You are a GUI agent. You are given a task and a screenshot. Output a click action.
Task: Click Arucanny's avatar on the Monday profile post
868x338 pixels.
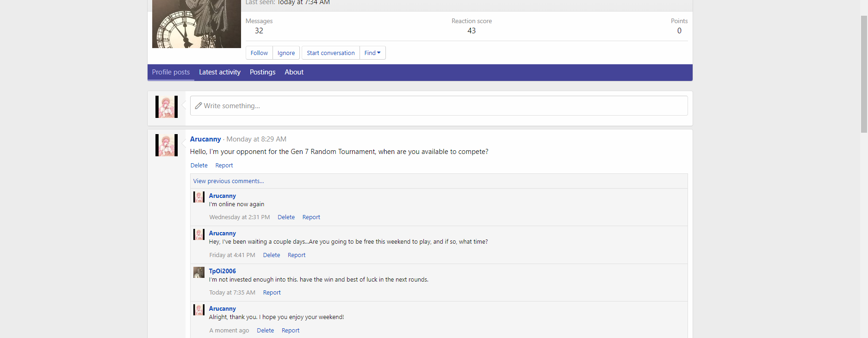pyautogui.click(x=166, y=145)
